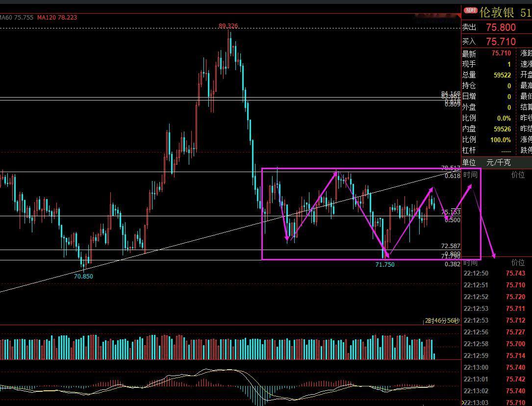Select the tick row at 22:13:02
Viewport: 532px width, 406px height.
(496, 391)
